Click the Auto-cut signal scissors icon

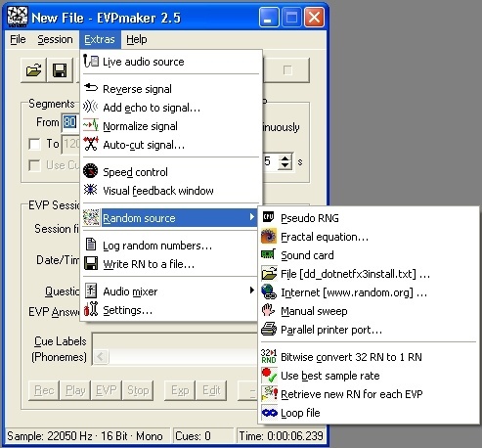(91, 144)
